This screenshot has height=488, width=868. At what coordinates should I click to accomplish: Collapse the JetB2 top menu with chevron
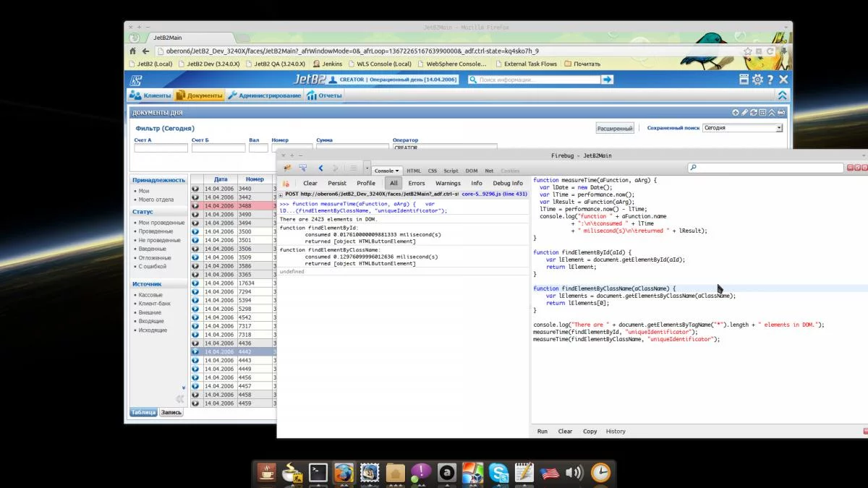pyautogui.click(x=783, y=95)
